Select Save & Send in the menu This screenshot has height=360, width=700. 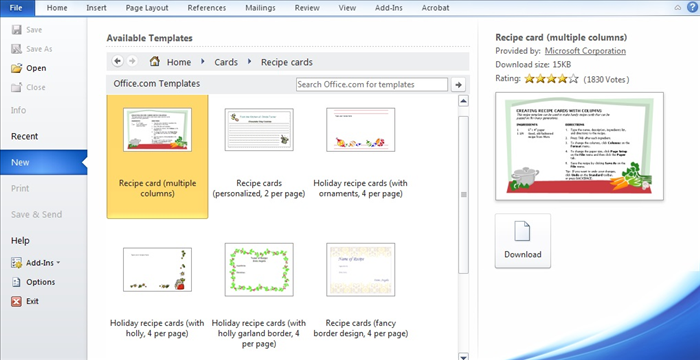[37, 214]
